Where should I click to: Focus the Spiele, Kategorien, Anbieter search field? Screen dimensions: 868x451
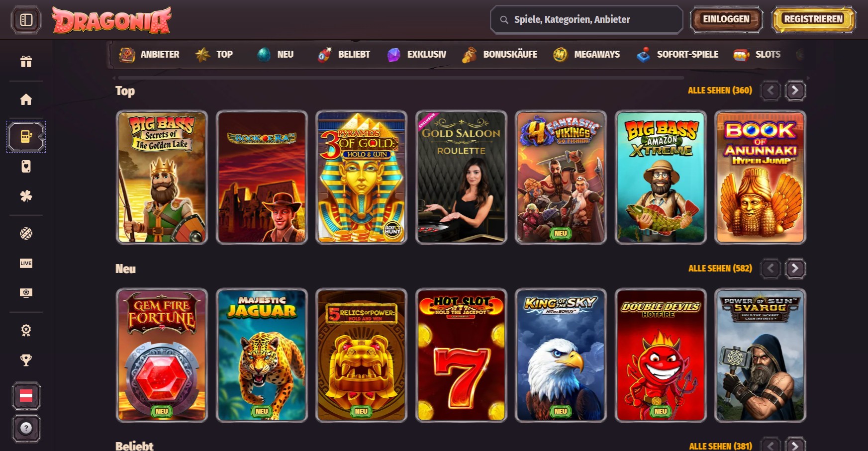tap(586, 19)
